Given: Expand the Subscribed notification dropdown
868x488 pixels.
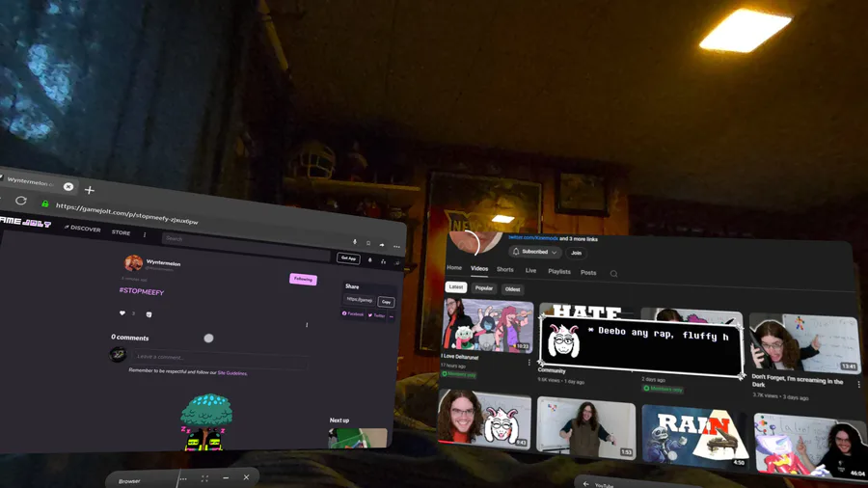Looking at the screenshot, I should coord(534,252).
